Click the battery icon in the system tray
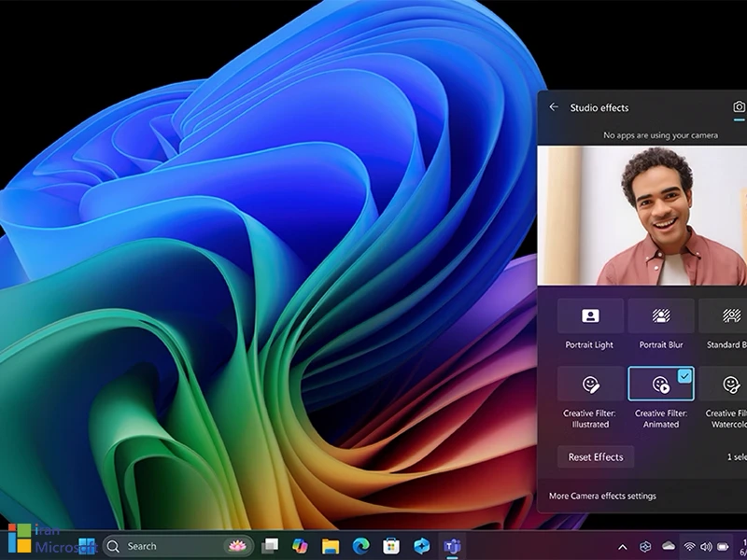 [723, 547]
